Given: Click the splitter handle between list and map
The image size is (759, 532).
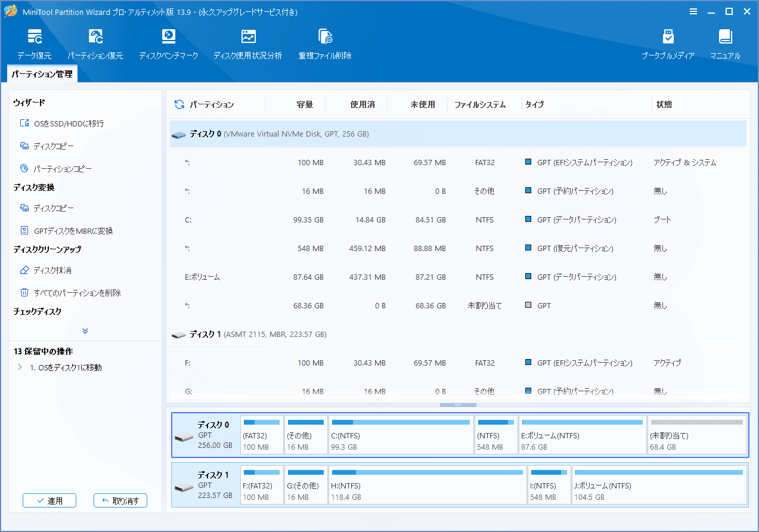Looking at the screenshot, I should (458, 405).
